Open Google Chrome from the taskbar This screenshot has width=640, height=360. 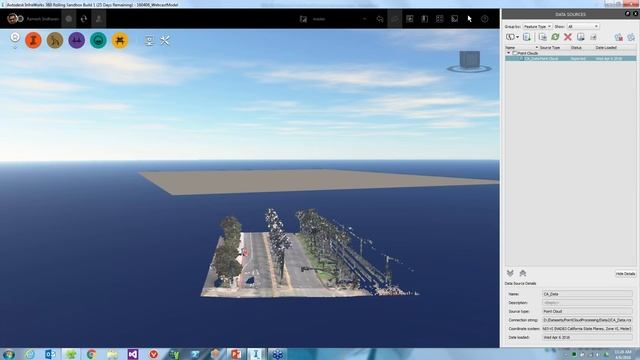click(91, 354)
